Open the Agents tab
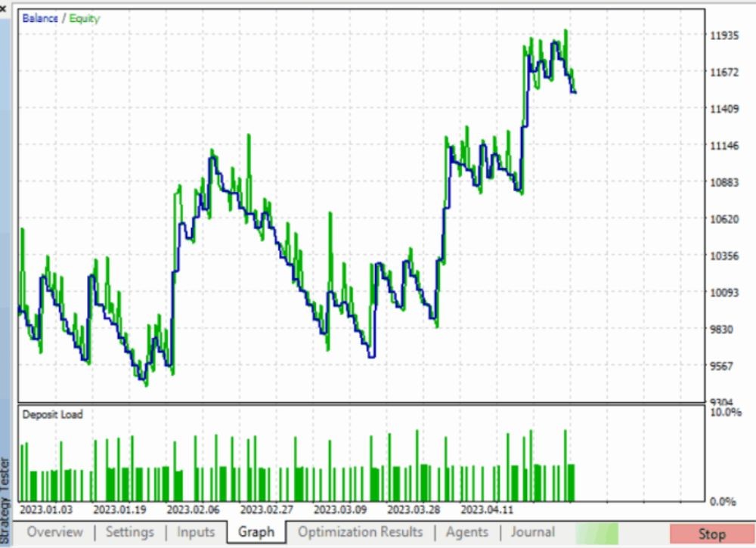The image size is (756, 548). pos(466,532)
